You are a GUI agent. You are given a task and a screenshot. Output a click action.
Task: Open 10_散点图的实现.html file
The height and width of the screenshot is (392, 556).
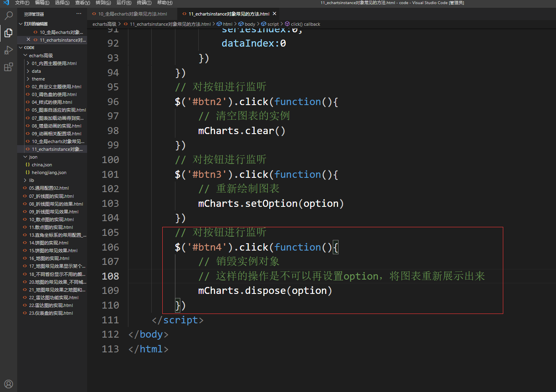52,219
